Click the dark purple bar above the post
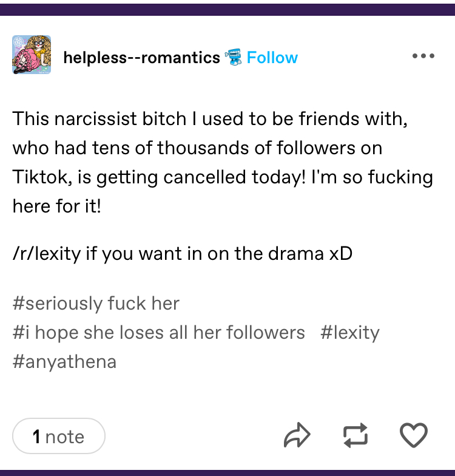This screenshot has width=455, height=476. click(x=227, y=10)
